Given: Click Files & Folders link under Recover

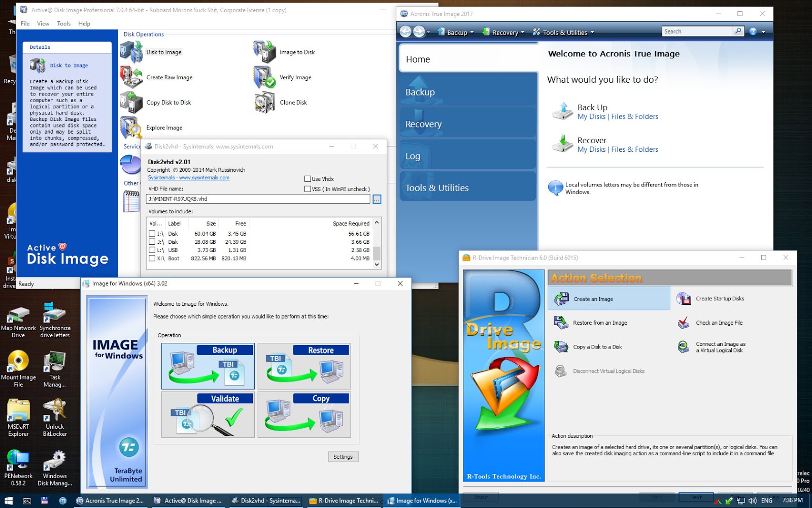Looking at the screenshot, I should tap(634, 149).
